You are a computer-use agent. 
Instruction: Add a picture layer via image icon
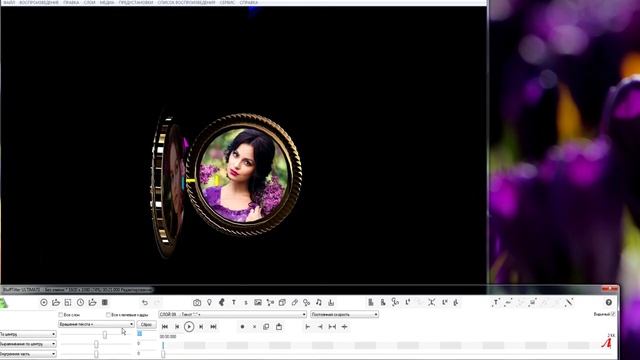[258, 302]
